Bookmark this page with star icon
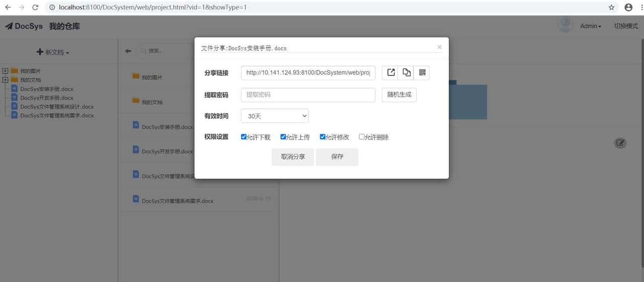 click(x=611, y=8)
